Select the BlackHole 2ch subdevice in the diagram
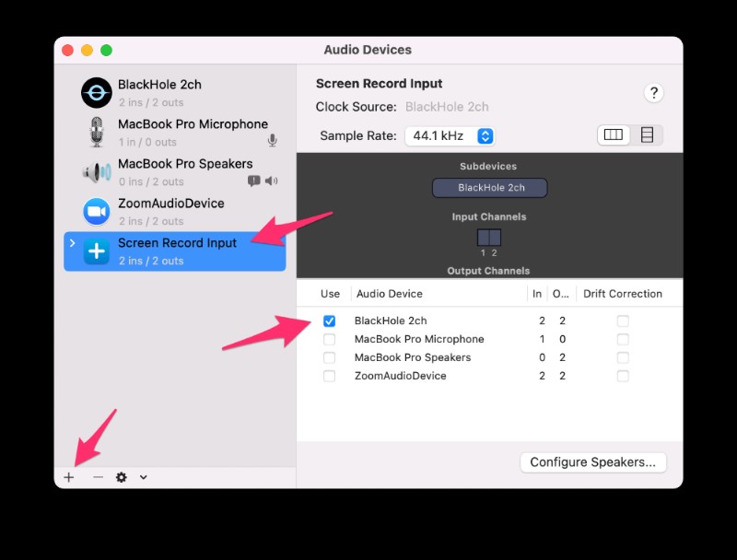Image resolution: width=737 pixels, height=560 pixels. tap(489, 187)
